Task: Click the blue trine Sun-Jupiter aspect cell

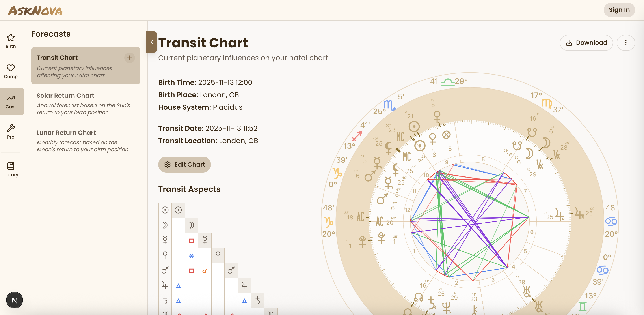Action: [x=178, y=286]
